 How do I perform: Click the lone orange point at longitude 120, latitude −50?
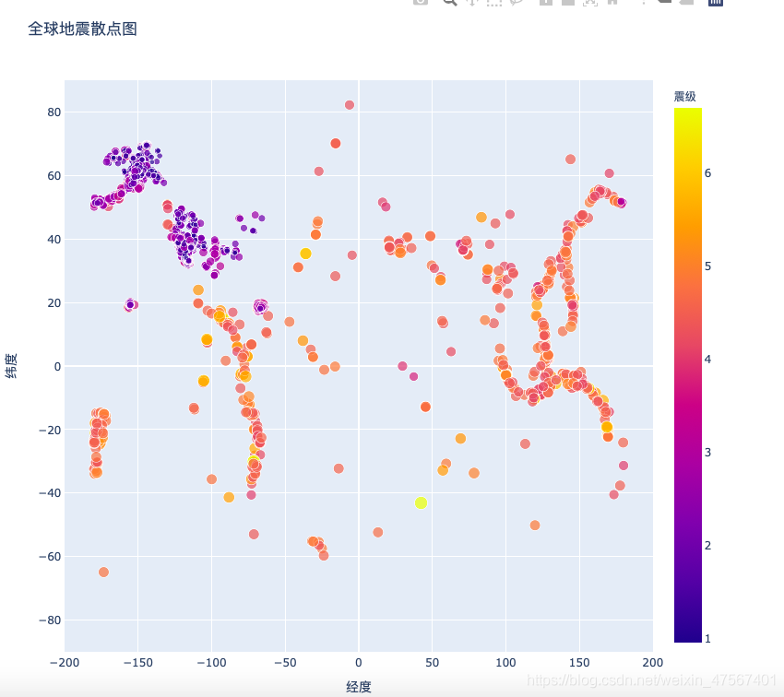[x=535, y=526]
